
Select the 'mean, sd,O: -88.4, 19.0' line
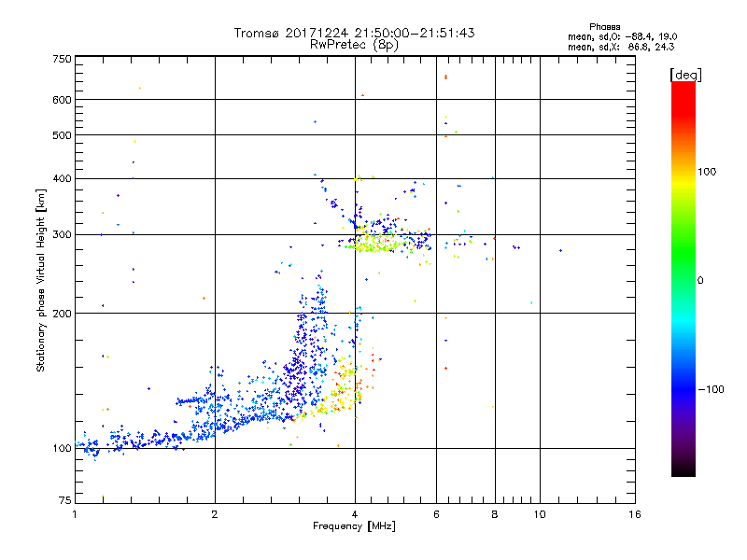pos(622,36)
